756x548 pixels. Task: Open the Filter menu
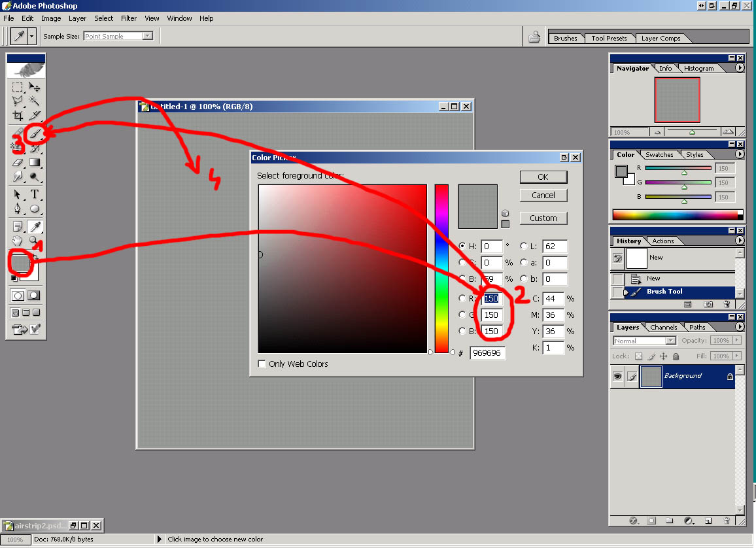pos(129,18)
